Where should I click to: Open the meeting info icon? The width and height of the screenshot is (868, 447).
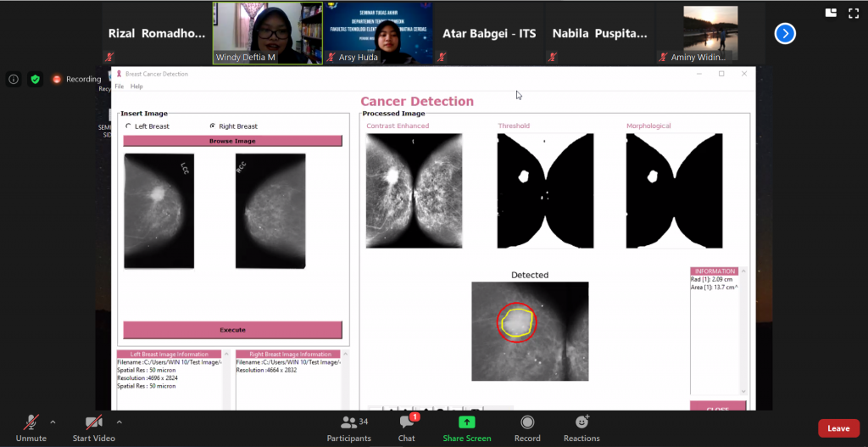[14, 79]
